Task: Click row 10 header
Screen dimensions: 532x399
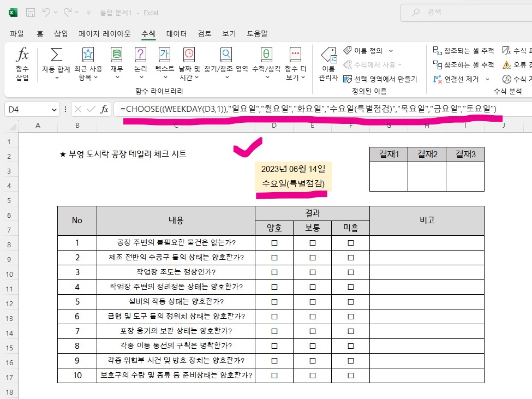Action: [9, 274]
